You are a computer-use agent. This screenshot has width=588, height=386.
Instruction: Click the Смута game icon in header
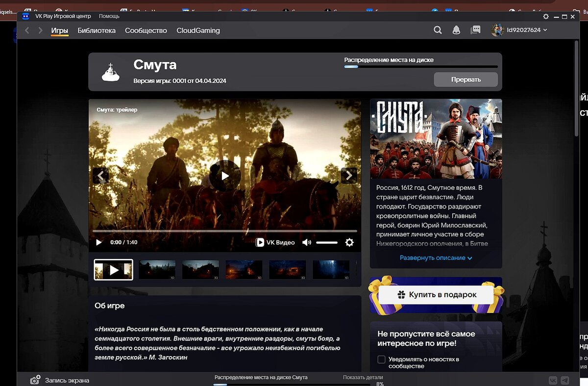click(110, 72)
